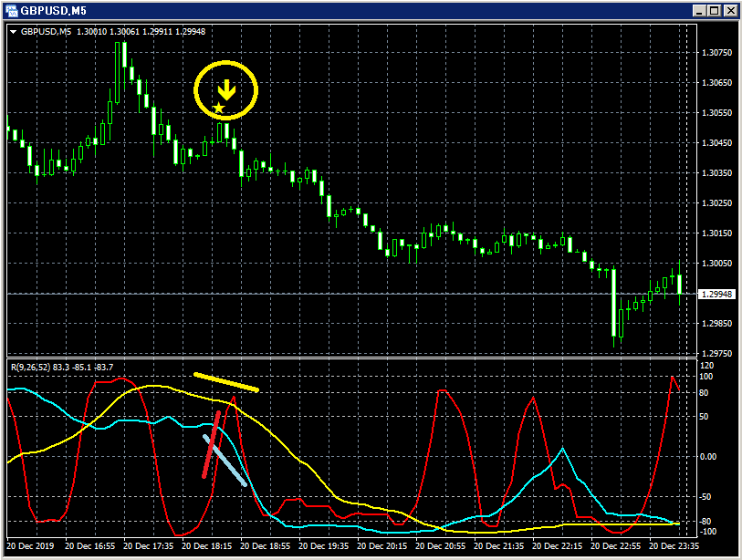Click the 50 level on indicator scale

point(704,417)
